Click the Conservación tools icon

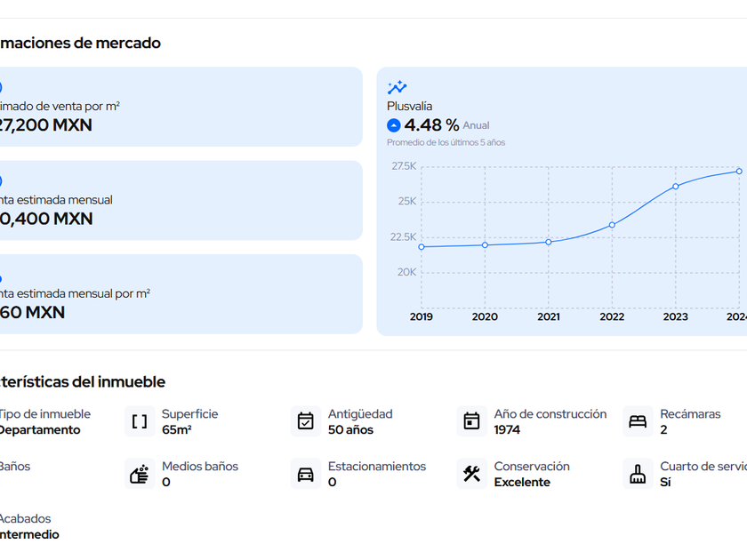click(x=472, y=474)
